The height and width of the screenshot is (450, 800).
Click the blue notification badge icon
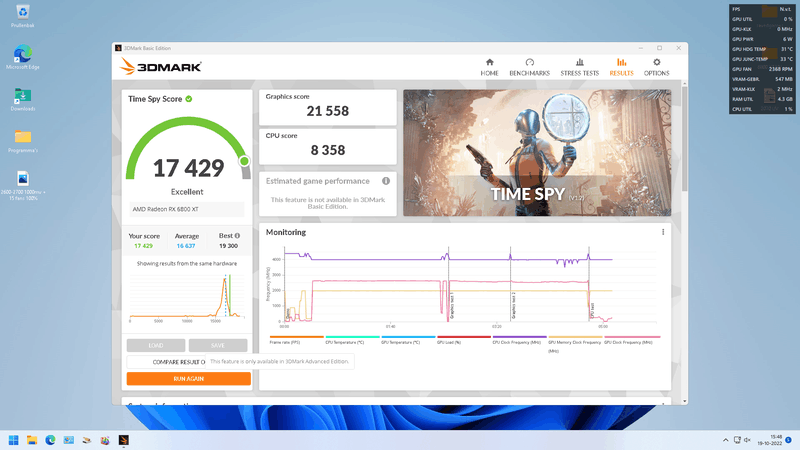788,440
